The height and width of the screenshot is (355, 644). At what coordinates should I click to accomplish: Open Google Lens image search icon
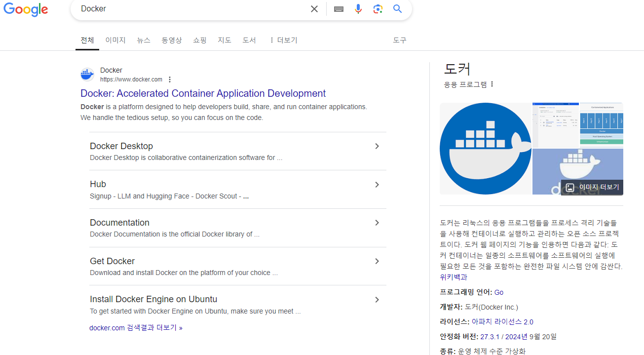pos(378,9)
